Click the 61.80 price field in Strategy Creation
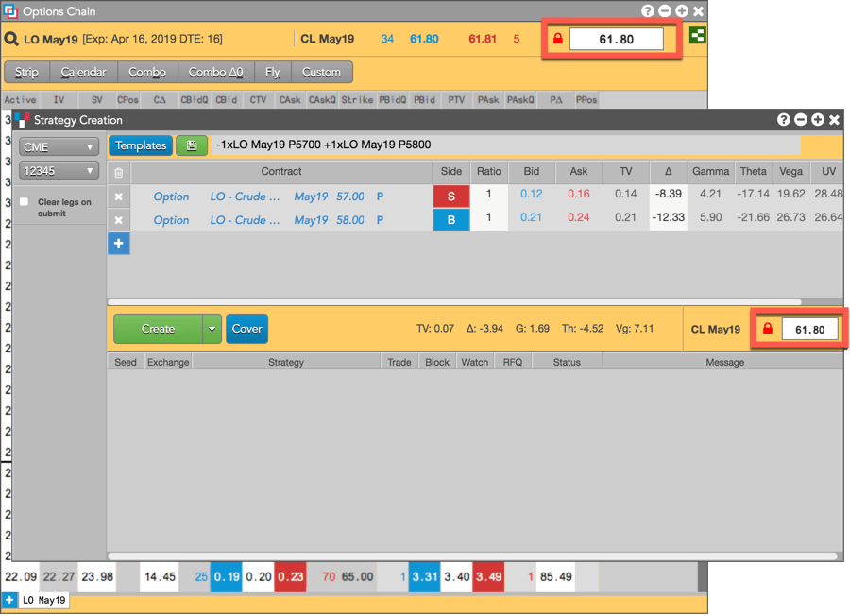The image size is (850, 616). point(810,329)
